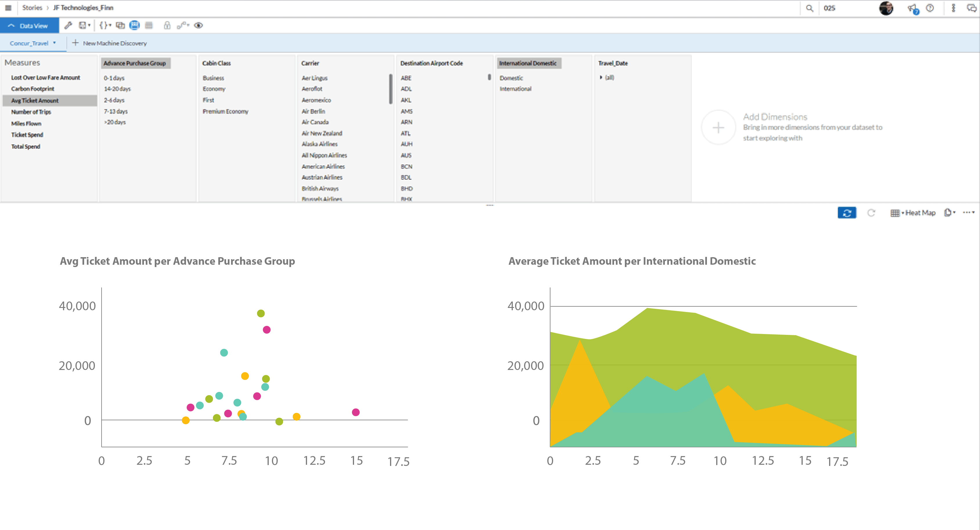The width and height of the screenshot is (980, 530).
Task: Expand the Travel_Date (all) tree node
Action: point(601,78)
